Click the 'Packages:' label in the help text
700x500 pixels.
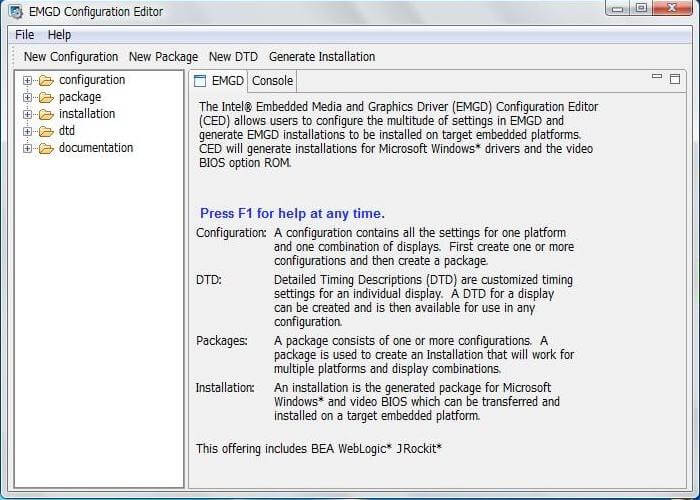click(221, 341)
